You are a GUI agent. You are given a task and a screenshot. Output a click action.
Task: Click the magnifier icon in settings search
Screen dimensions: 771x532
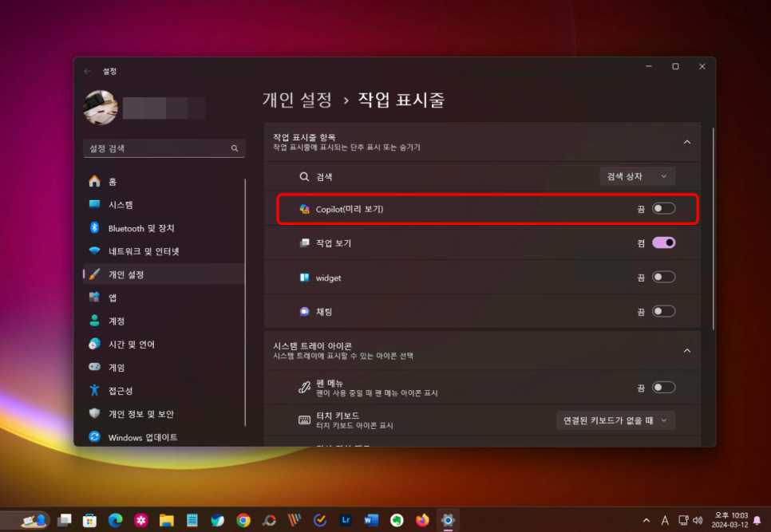pos(235,148)
